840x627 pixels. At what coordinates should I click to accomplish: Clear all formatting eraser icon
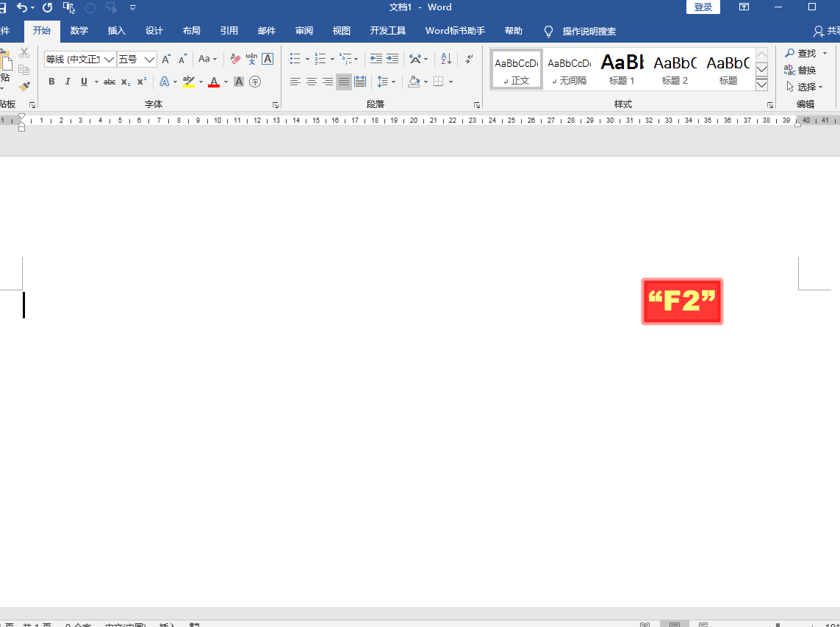point(235,58)
